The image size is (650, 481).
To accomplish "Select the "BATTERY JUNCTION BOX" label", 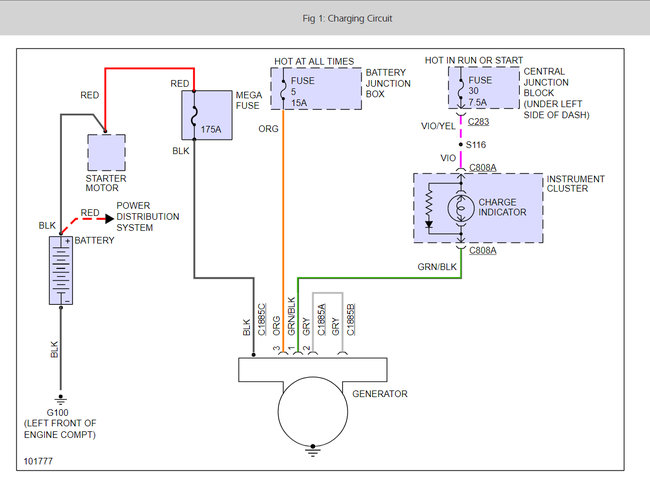I will 388,83.
